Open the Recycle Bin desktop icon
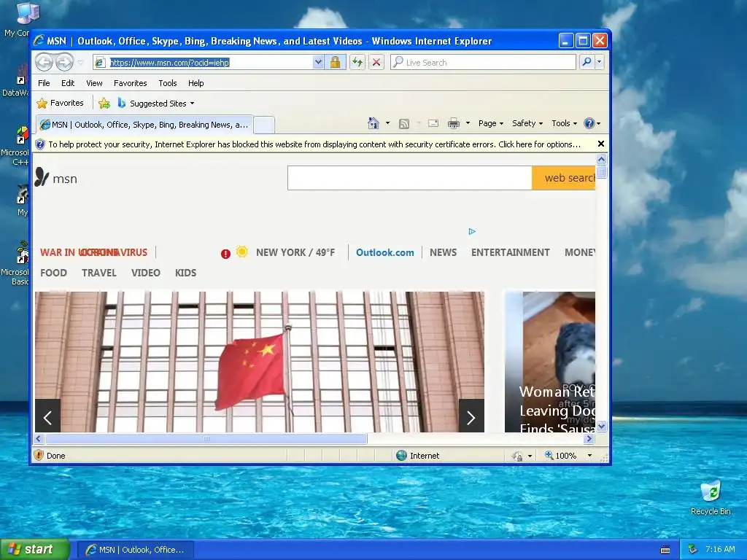The width and height of the screenshot is (747, 560). point(711,497)
